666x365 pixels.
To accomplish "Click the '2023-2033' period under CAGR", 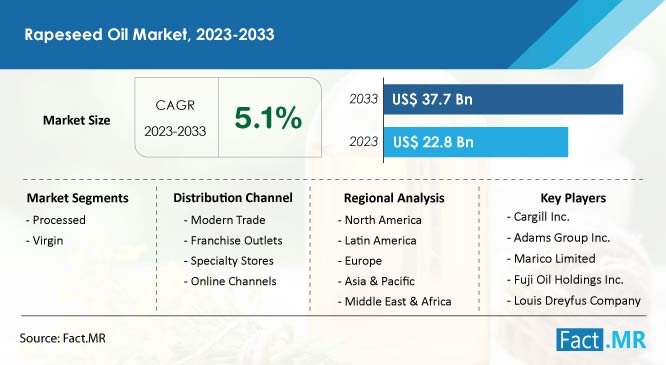I will click(175, 131).
